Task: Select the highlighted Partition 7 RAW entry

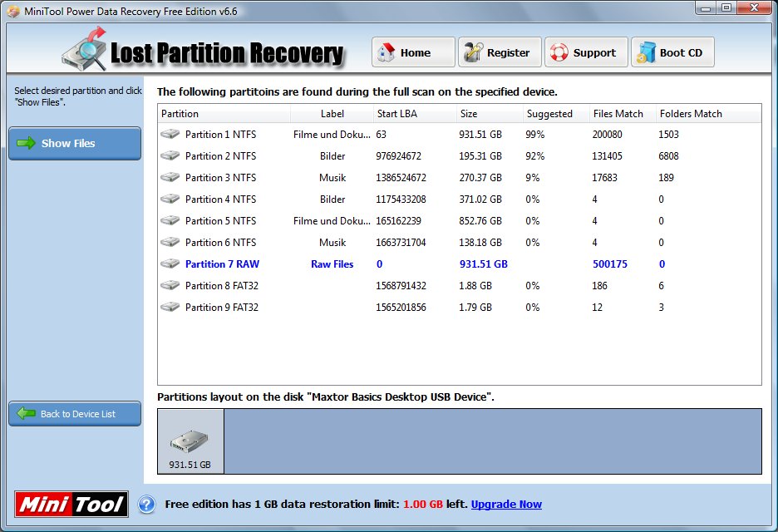Action: coord(460,264)
